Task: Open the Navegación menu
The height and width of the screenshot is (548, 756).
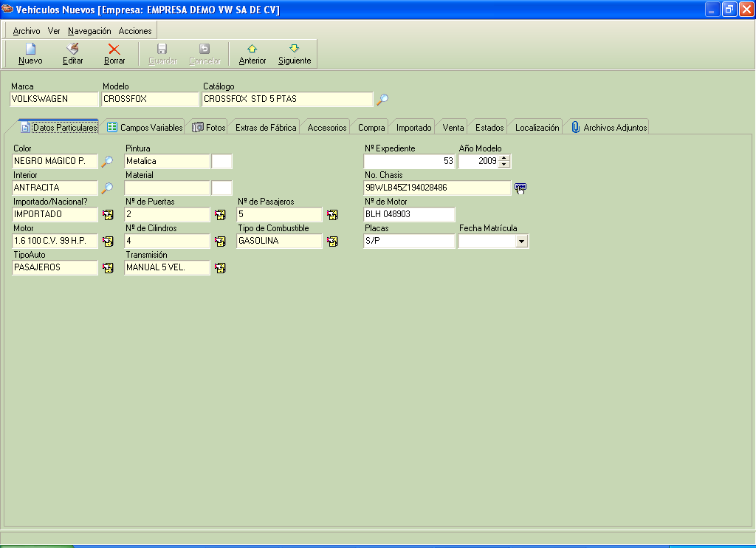Action: pyautogui.click(x=89, y=31)
